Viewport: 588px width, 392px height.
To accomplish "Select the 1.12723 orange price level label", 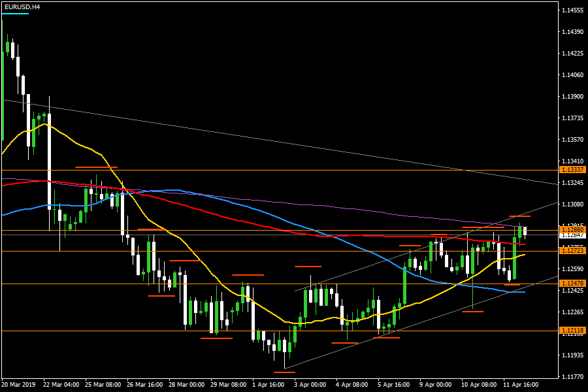I will 572,251.
